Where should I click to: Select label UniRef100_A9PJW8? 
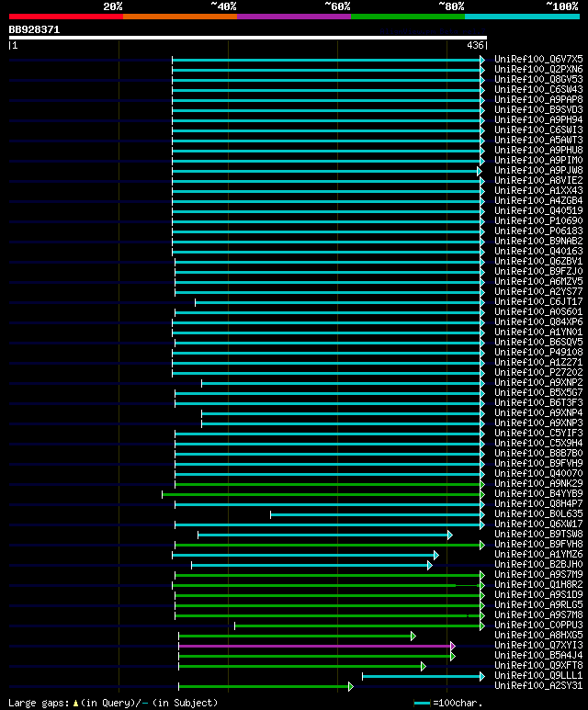click(x=538, y=171)
